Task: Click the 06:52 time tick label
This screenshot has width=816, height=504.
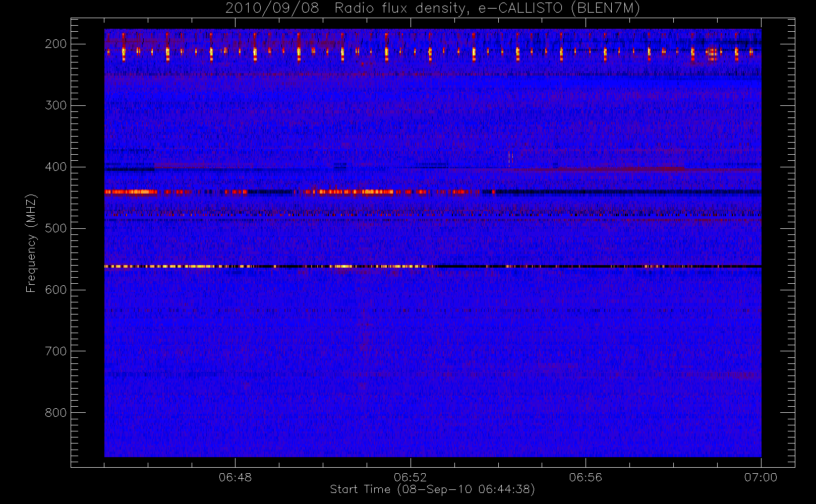Action: click(x=410, y=477)
